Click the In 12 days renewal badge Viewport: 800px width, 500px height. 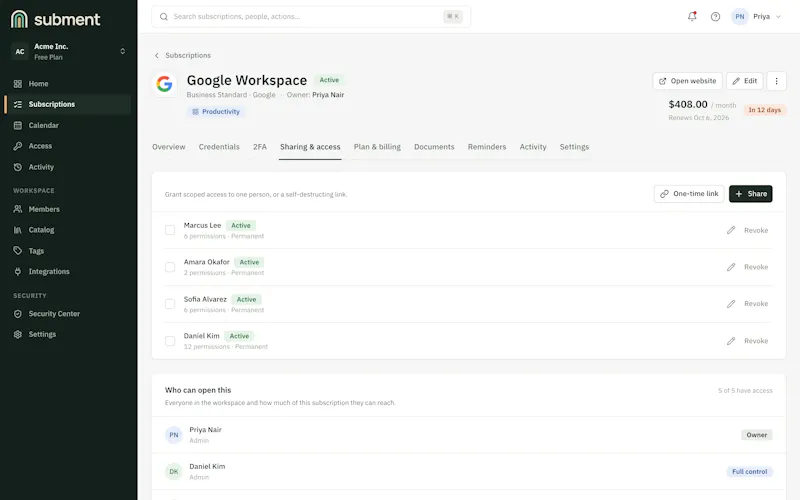(x=764, y=110)
